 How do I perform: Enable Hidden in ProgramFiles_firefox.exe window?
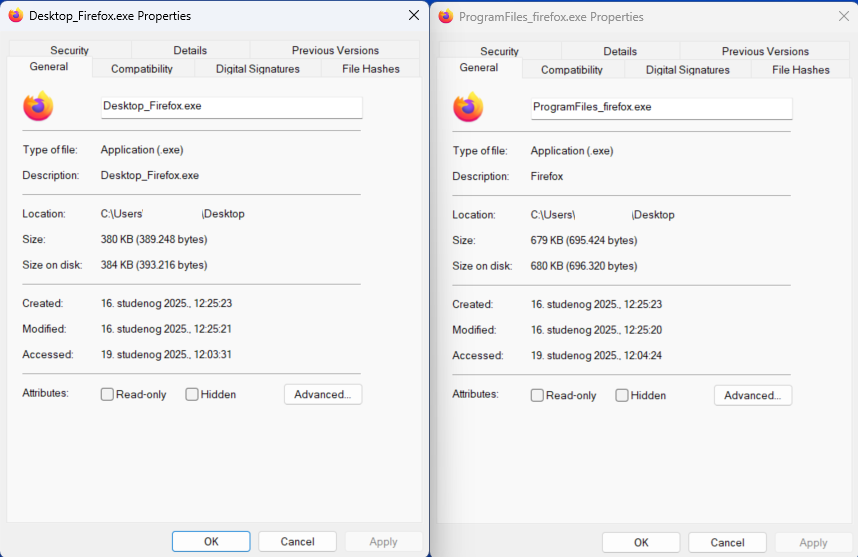(622, 396)
